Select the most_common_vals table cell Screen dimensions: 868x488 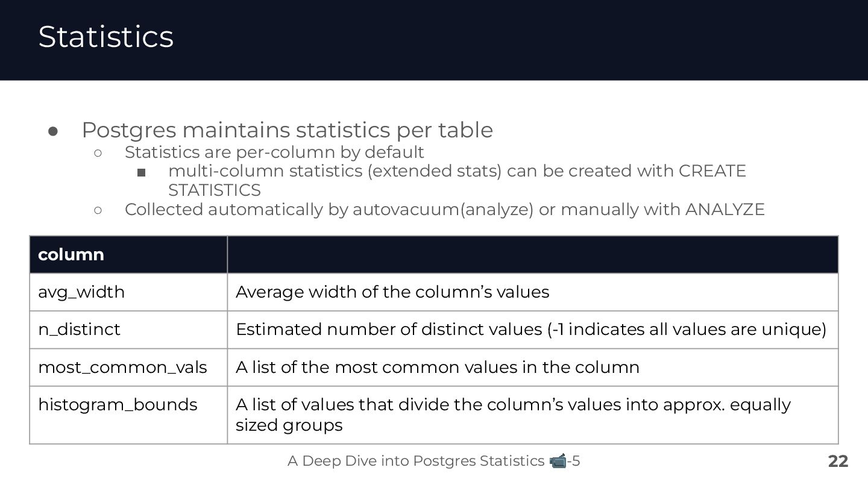tap(122, 368)
